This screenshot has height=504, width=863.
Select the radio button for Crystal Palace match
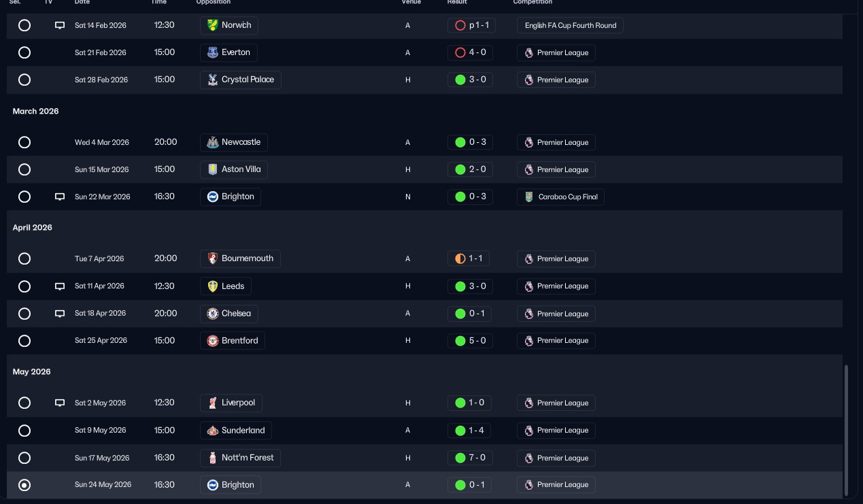point(24,80)
